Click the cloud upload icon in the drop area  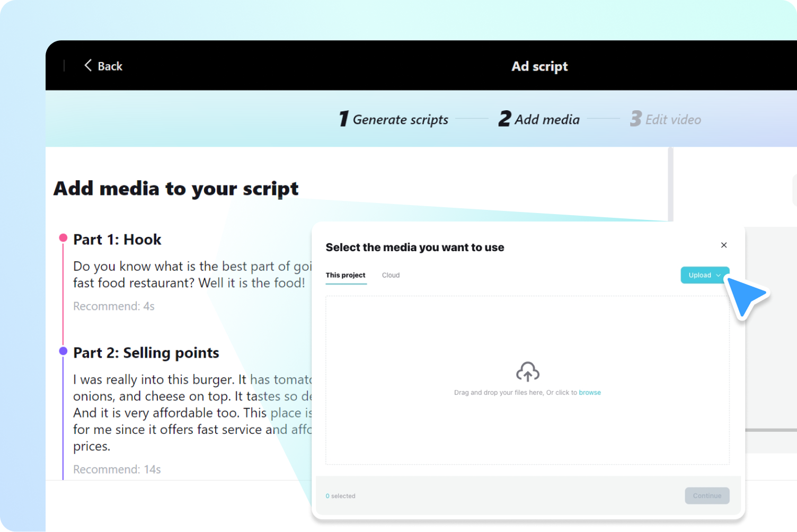(527, 371)
